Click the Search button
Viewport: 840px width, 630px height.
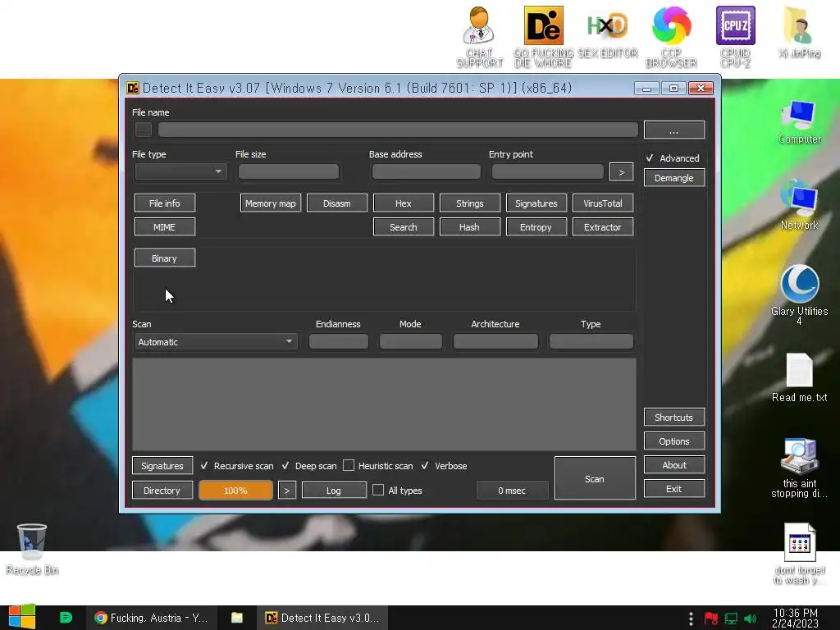(x=404, y=227)
